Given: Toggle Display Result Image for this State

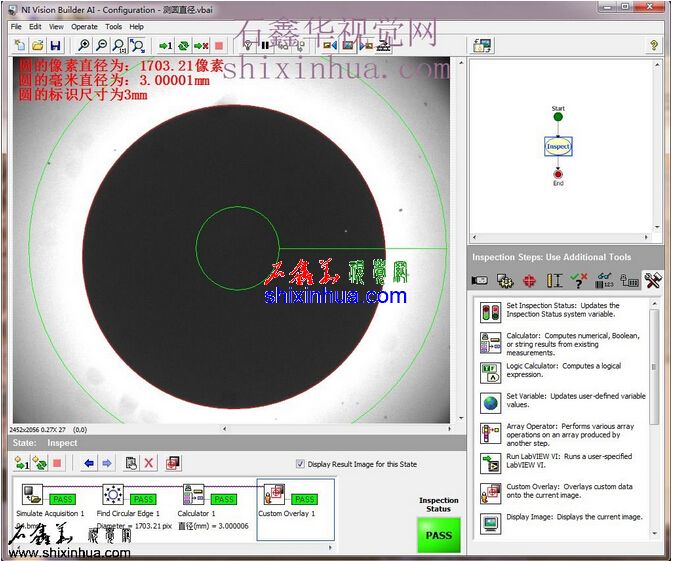Looking at the screenshot, I should click(x=301, y=464).
